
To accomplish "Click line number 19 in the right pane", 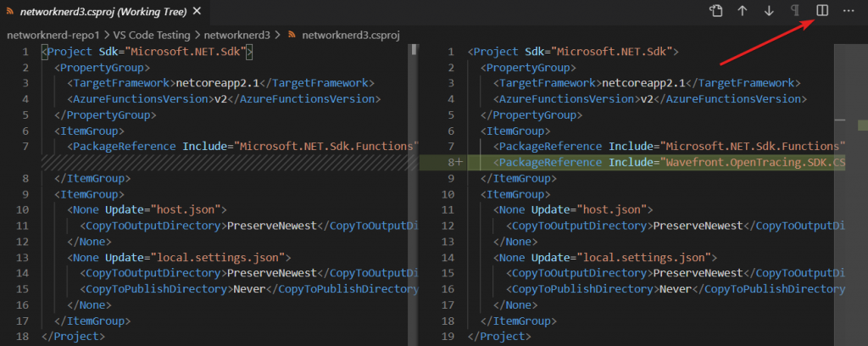I will pyautogui.click(x=448, y=336).
